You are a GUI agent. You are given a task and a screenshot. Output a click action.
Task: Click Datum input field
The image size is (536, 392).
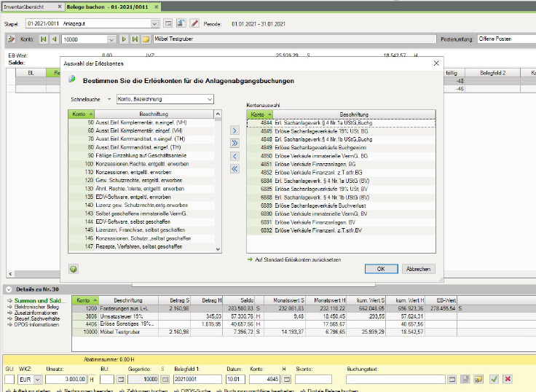(235, 380)
